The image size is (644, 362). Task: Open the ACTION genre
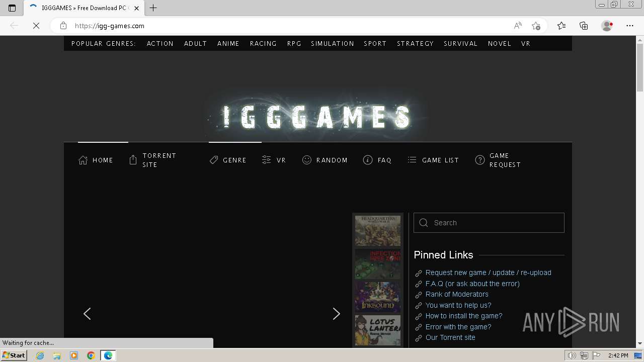tap(160, 44)
